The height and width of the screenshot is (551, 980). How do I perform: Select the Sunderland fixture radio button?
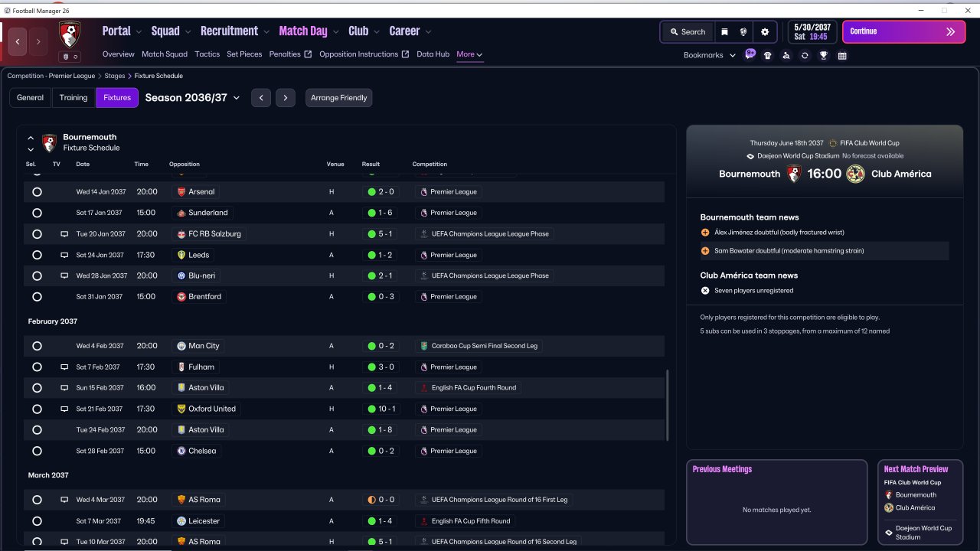[37, 213]
